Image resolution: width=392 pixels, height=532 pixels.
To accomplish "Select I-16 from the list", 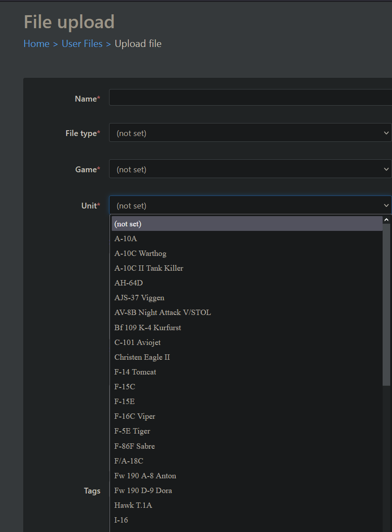I will tap(247, 520).
